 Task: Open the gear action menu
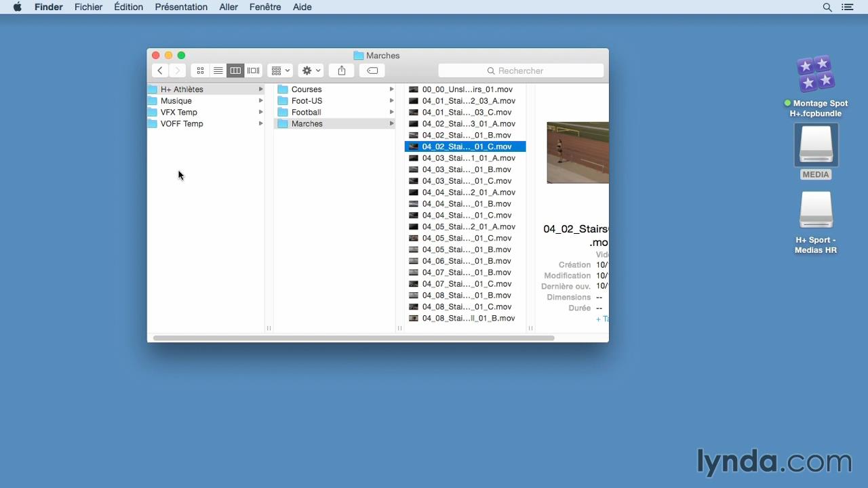tap(311, 70)
